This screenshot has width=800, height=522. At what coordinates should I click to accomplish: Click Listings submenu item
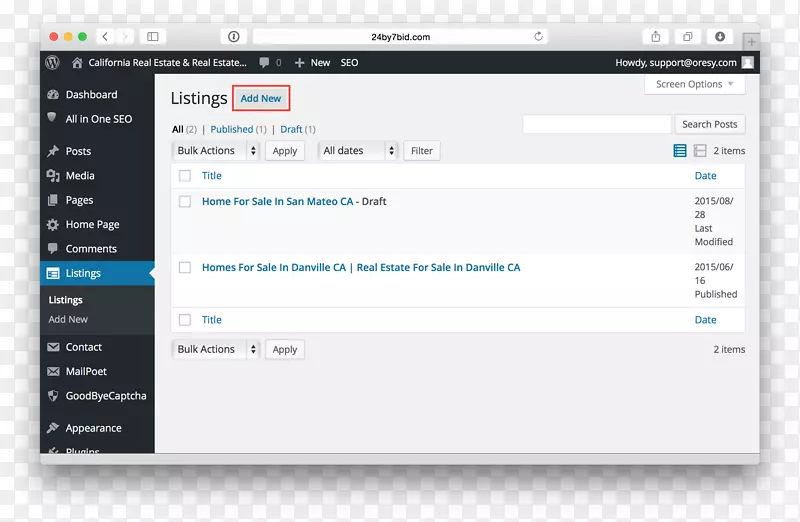(x=65, y=300)
